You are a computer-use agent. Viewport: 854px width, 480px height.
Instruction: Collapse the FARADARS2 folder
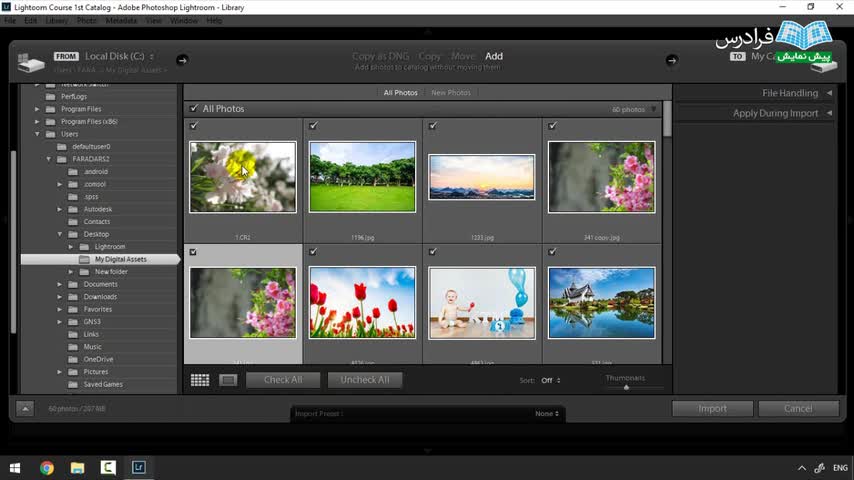click(48, 159)
